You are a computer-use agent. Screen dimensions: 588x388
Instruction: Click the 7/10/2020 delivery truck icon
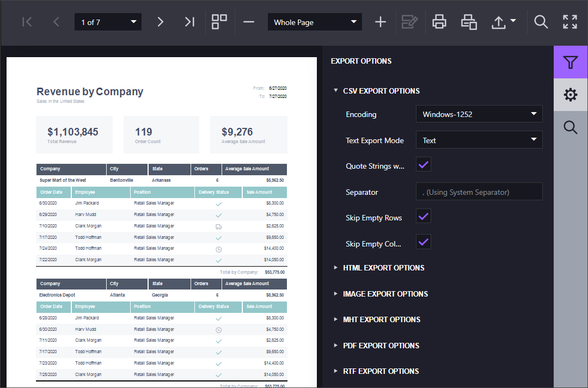click(219, 227)
